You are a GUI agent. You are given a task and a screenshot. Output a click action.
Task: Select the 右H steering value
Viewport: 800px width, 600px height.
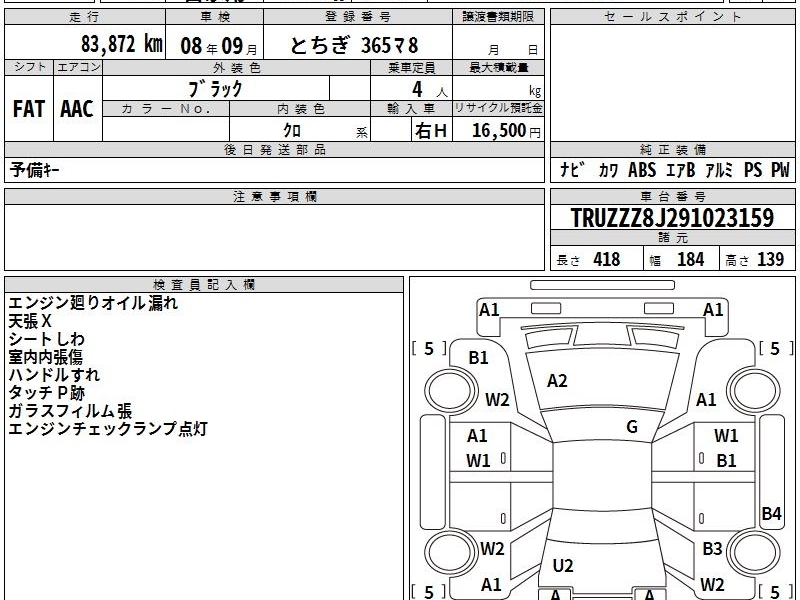coord(431,131)
